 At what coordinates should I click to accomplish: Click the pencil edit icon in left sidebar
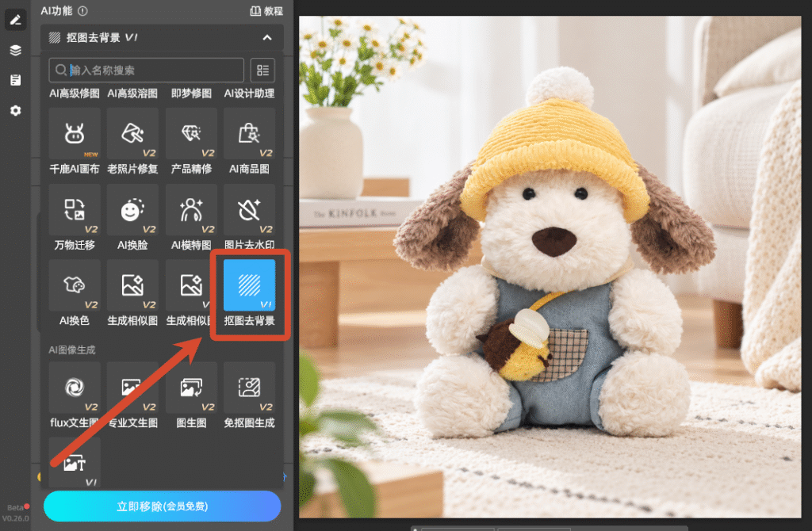coord(16,20)
